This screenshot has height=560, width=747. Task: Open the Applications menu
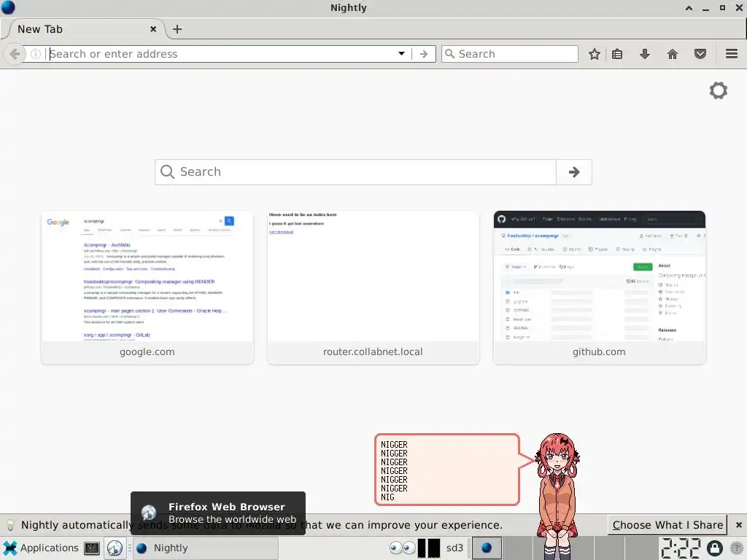pyautogui.click(x=40, y=548)
